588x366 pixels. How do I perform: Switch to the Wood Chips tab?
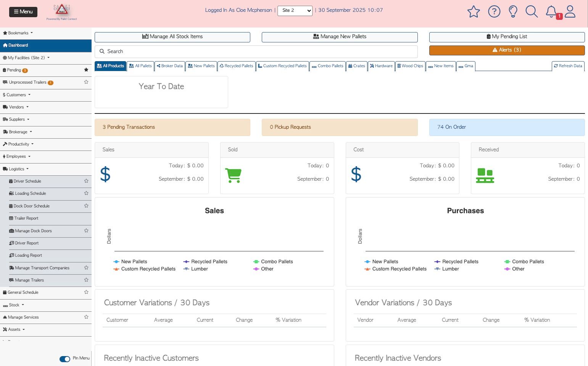[410, 66]
